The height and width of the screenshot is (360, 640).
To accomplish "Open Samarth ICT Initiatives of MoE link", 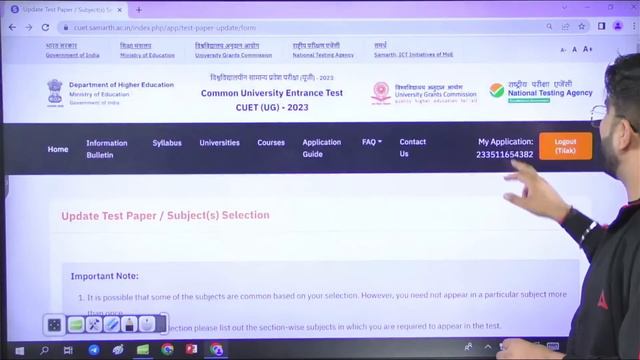I will tap(413, 54).
